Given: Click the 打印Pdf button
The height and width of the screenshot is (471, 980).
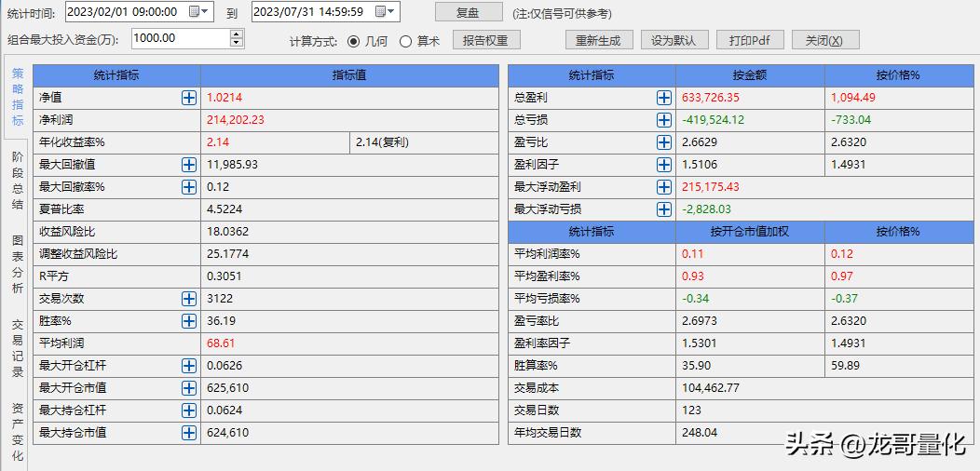Looking at the screenshot, I should click(x=750, y=41).
